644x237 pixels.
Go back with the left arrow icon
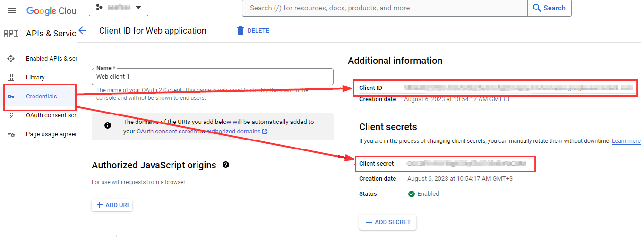(x=82, y=30)
